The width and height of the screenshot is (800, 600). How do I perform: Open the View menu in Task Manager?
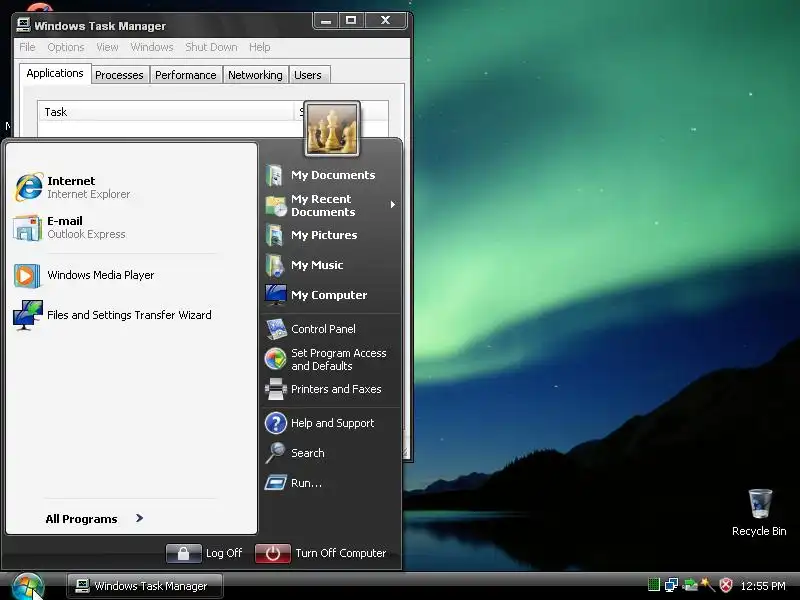pyautogui.click(x=107, y=47)
